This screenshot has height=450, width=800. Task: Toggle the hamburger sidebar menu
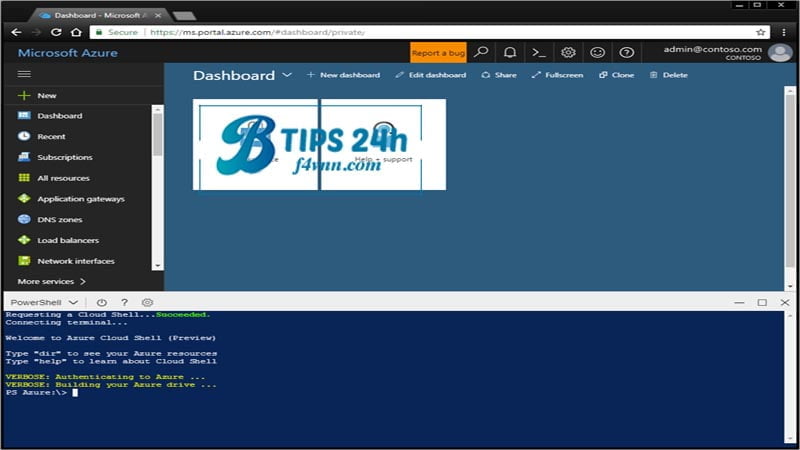click(24, 74)
